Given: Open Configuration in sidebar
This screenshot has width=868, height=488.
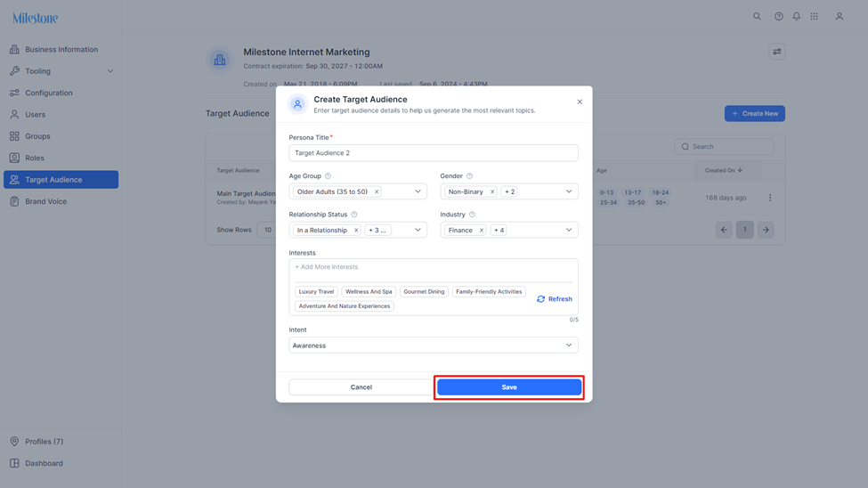Looking at the screenshot, I should tap(61, 93).
